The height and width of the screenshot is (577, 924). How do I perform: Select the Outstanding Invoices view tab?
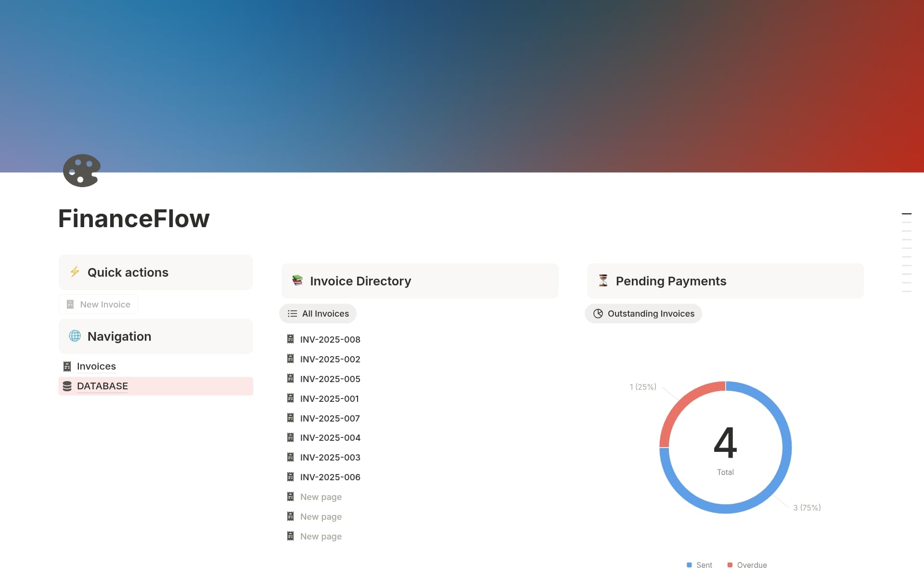[x=643, y=313]
